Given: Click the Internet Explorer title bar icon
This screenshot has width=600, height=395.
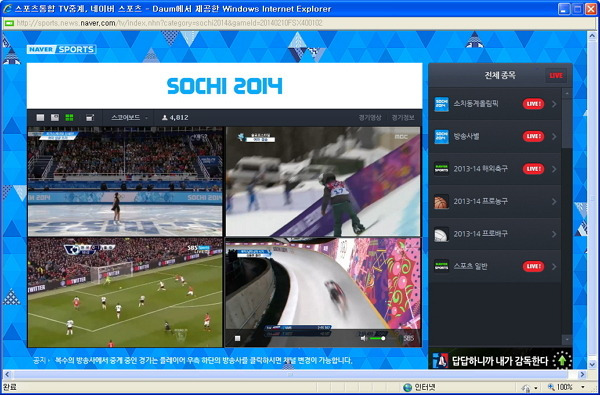Looking at the screenshot, I should click(x=7, y=9).
